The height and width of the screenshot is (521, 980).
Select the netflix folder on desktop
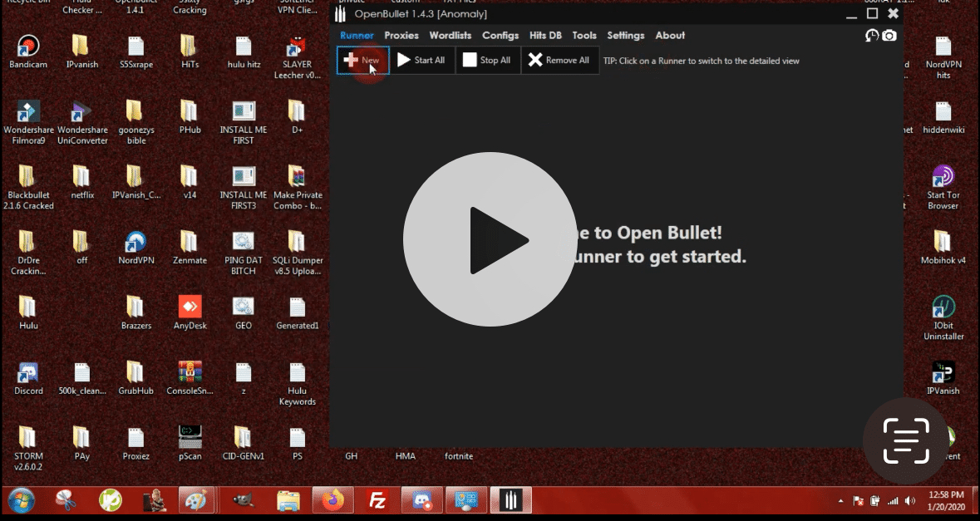82,183
